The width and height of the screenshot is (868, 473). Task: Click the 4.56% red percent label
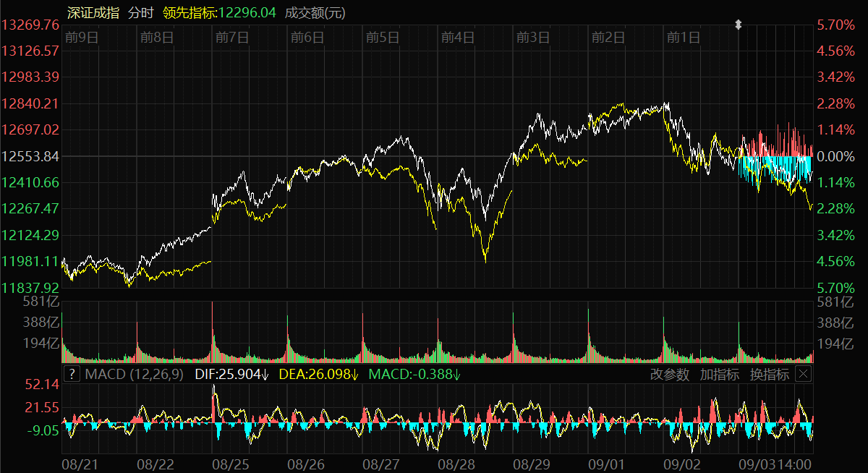click(x=835, y=51)
